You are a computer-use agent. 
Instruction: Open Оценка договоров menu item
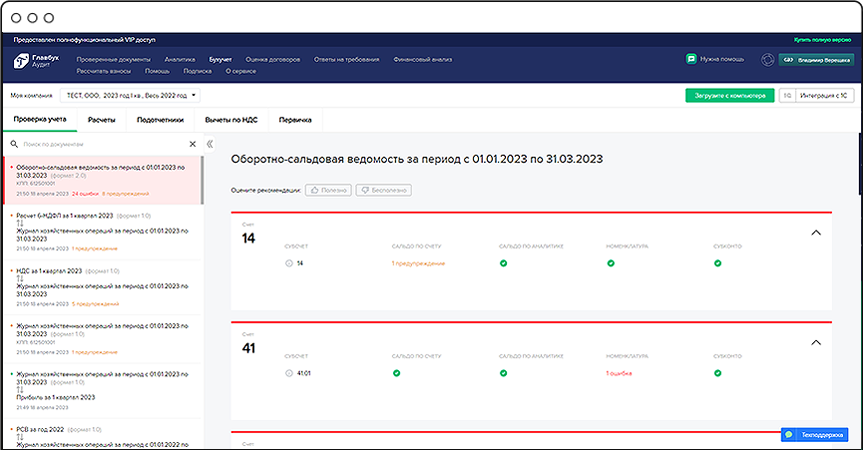(273, 60)
